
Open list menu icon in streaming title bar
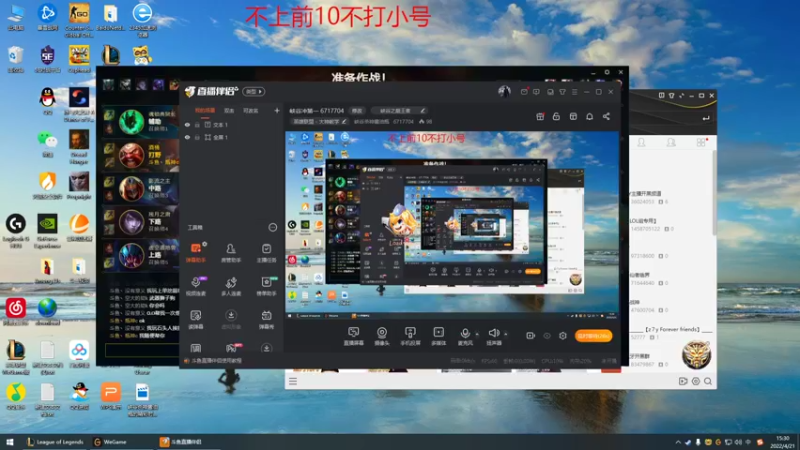coord(574,92)
